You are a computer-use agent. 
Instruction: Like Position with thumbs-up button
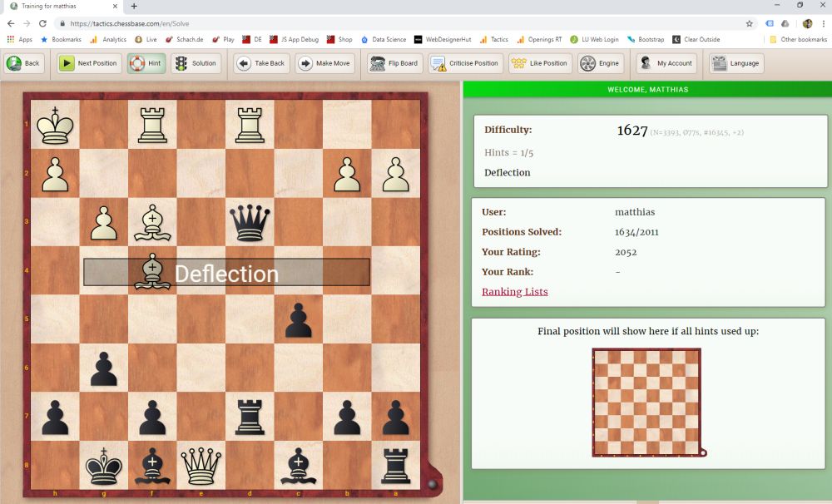click(x=539, y=63)
